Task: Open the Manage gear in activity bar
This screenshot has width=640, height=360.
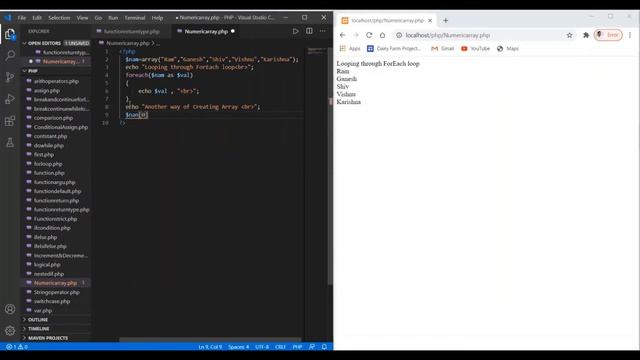Action: [10, 330]
